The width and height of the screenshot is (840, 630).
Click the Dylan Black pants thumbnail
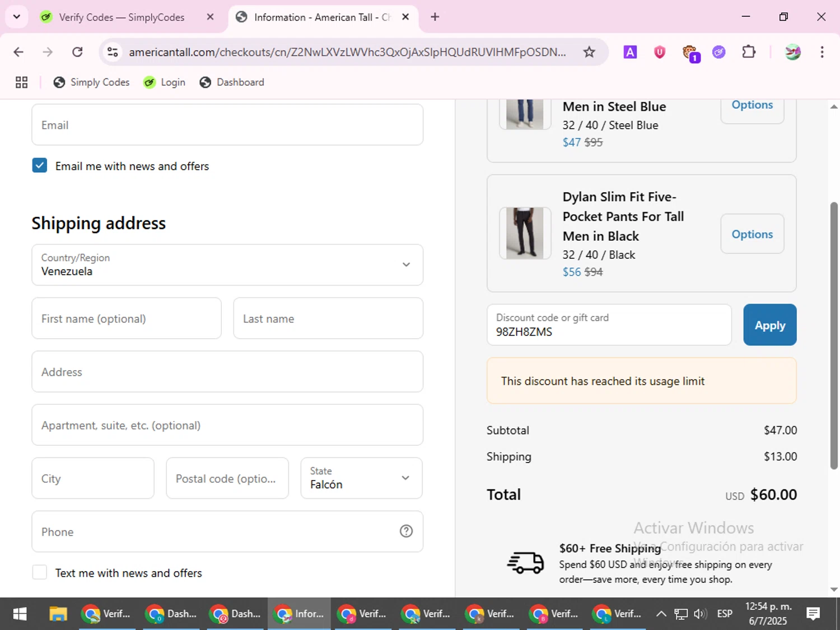(x=525, y=234)
